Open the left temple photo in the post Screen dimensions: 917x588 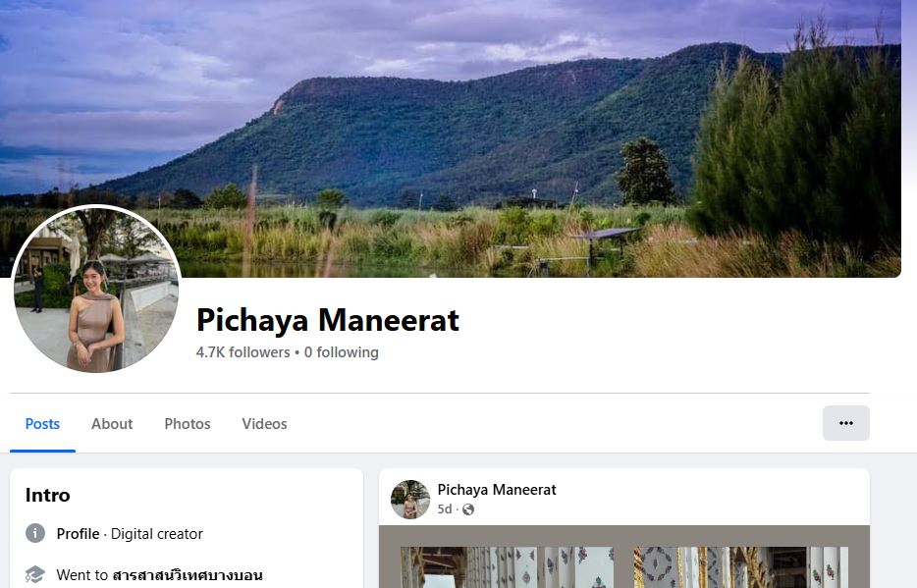[x=507, y=567]
